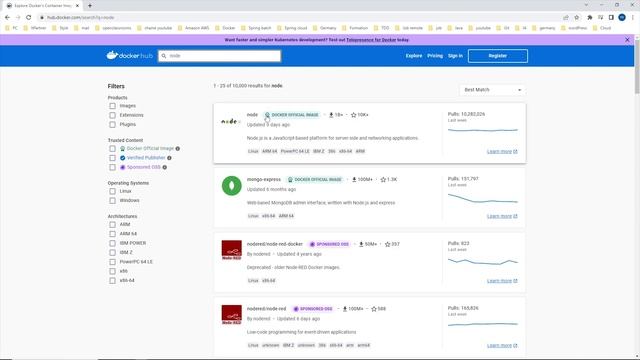Click the search magnifier icon in search box
The width and height of the screenshot is (640, 360).
(164, 56)
